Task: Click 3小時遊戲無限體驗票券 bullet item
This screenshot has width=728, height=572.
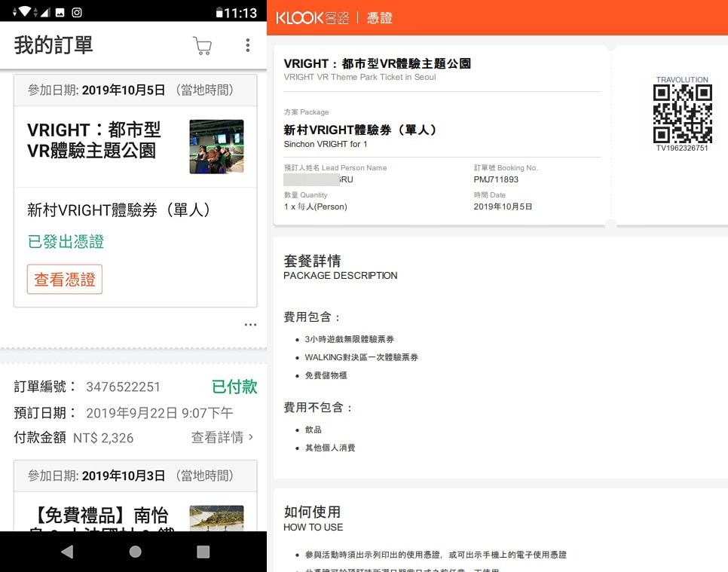Action: [349, 339]
